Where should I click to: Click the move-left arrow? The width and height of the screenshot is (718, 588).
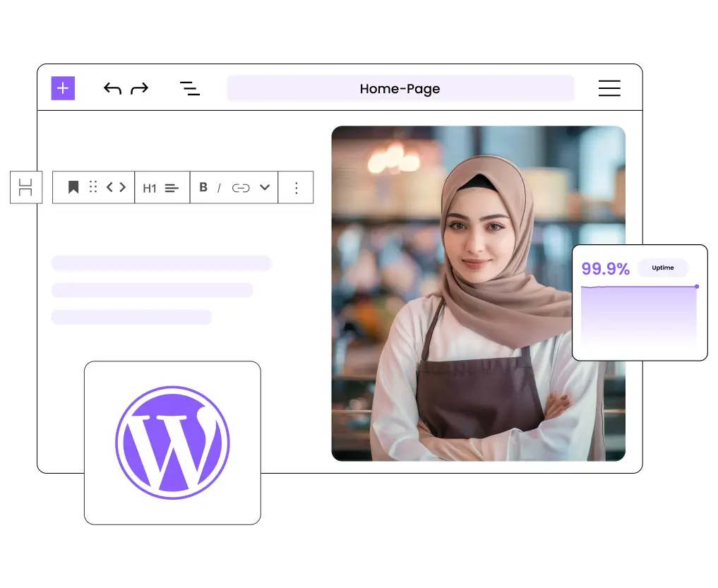[x=109, y=187]
